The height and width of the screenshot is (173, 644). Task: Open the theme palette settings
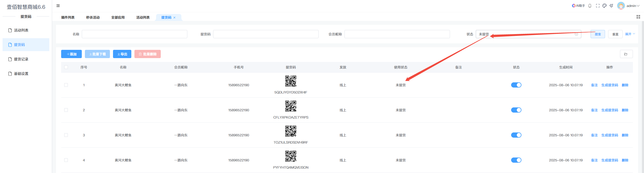tap(605, 6)
